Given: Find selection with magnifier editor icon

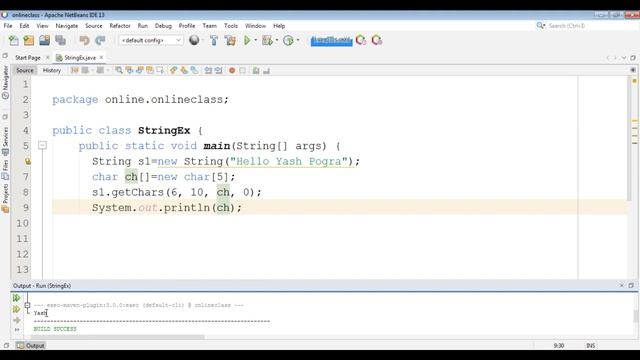Looking at the screenshot, I should coord(118,70).
